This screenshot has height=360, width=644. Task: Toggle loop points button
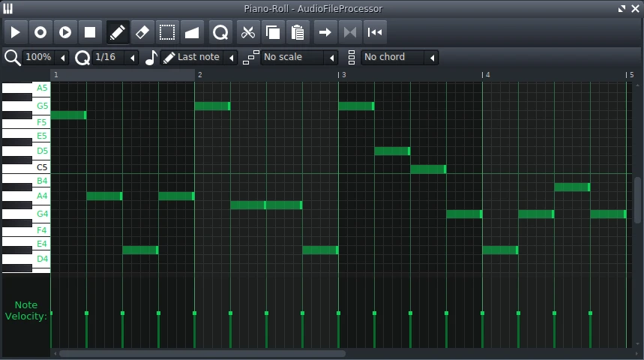(350, 32)
